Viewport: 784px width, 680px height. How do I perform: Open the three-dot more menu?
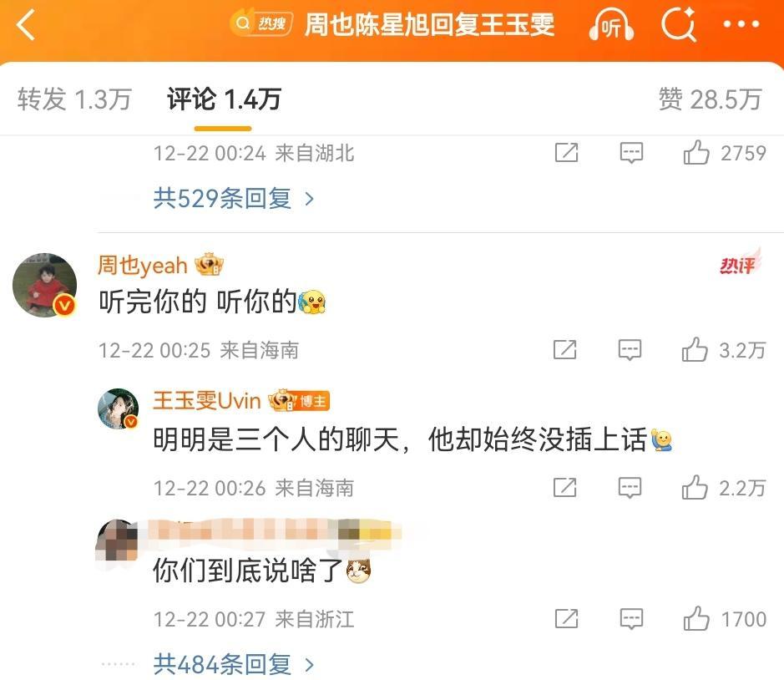tap(741, 23)
